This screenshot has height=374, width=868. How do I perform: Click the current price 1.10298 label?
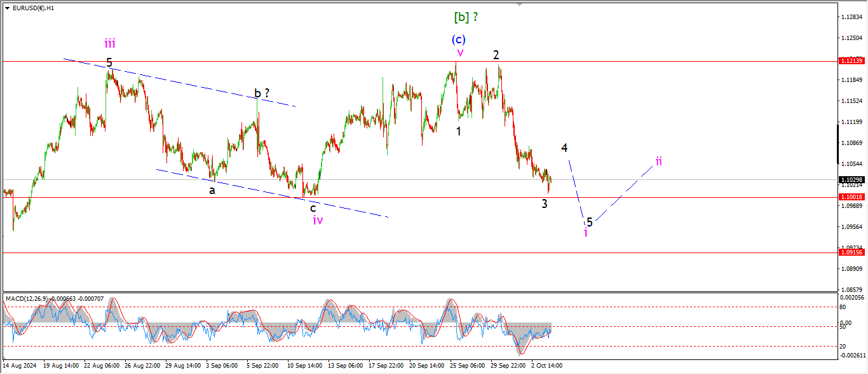tap(850, 180)
